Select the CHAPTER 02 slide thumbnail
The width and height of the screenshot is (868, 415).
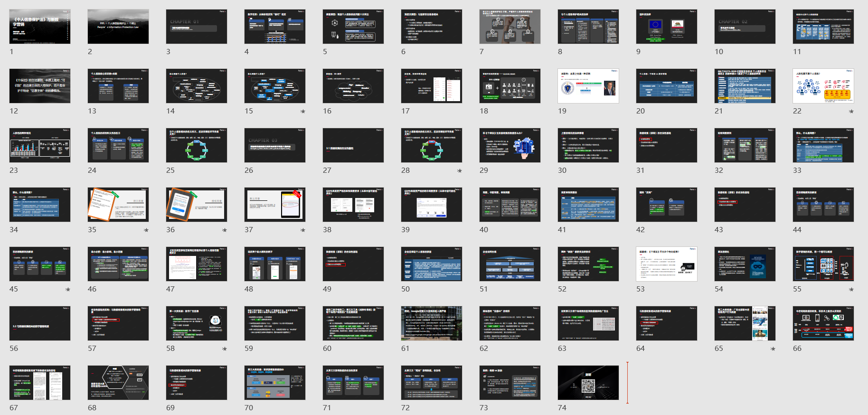click(x=745, y=27)
